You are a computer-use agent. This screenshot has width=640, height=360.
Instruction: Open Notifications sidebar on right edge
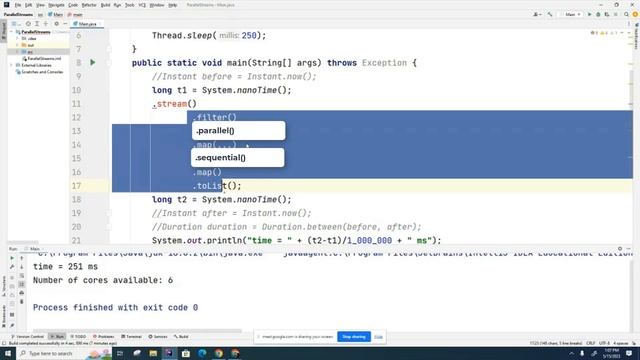(x=636, y=37)
